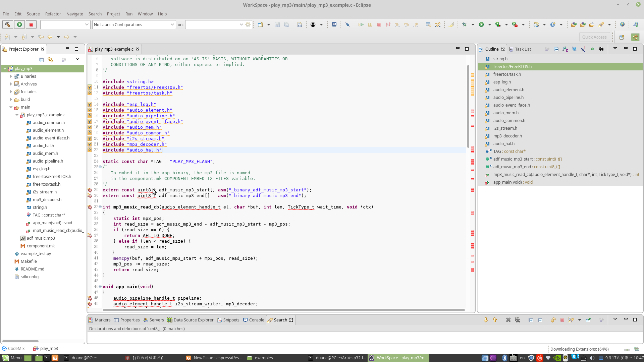Click the warning marker at line 11
This screenshot has width=644, height=362.
tap(90, 87)
